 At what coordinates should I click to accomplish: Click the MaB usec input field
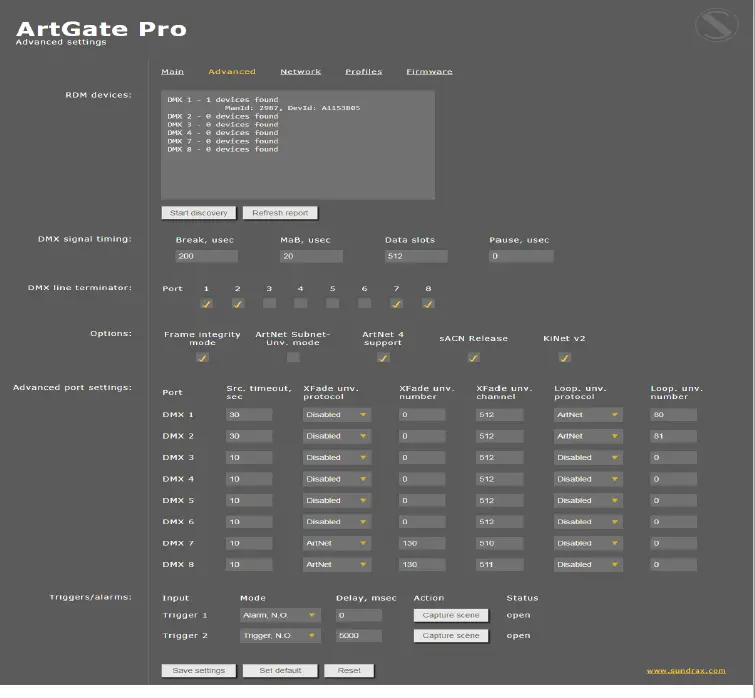(x=311, y=256)
